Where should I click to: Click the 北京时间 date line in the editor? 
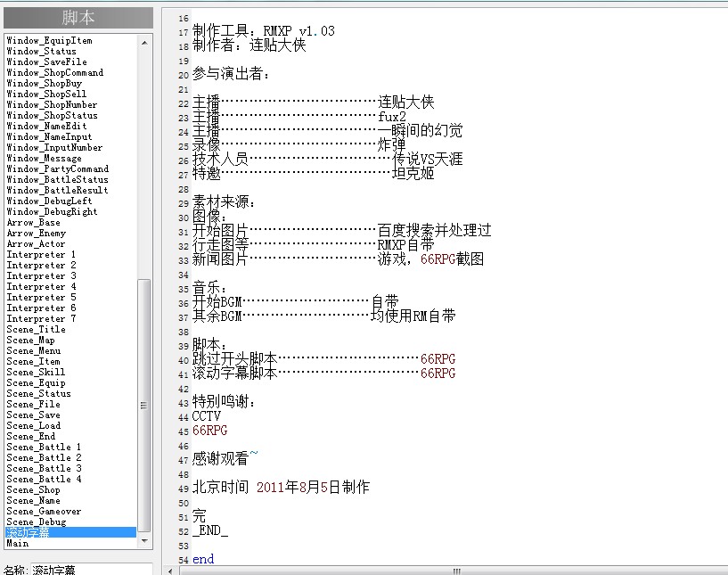pos(281,487)
